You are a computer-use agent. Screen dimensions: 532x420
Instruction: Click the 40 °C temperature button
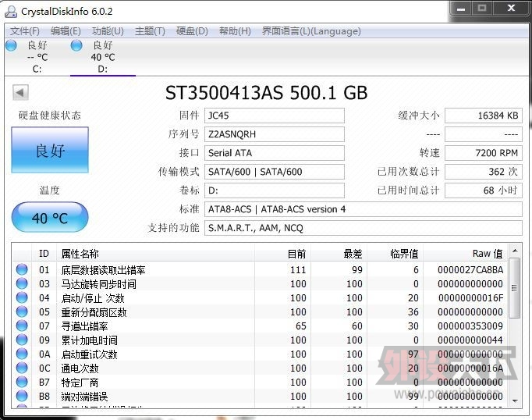coord(50,217)
